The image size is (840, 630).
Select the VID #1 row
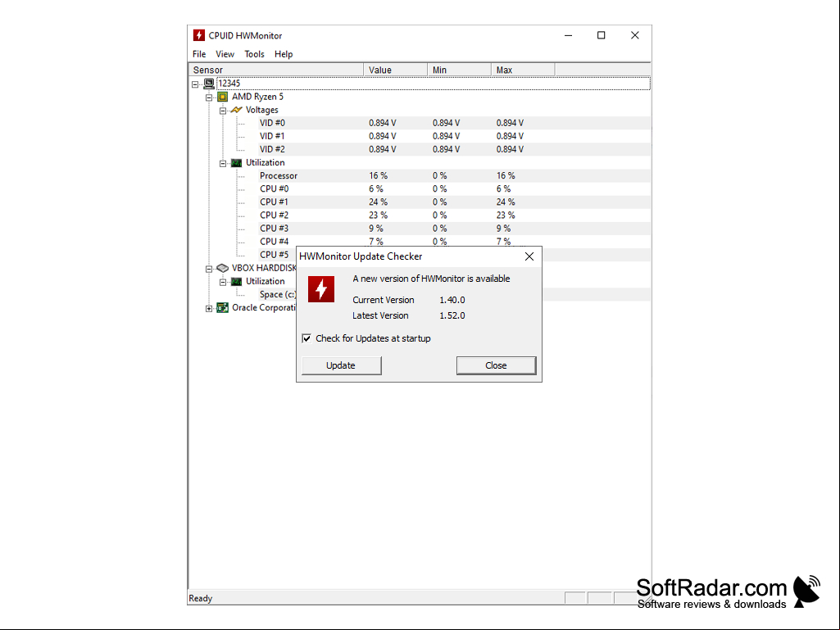pyautogui.click(x=454, y=136)
